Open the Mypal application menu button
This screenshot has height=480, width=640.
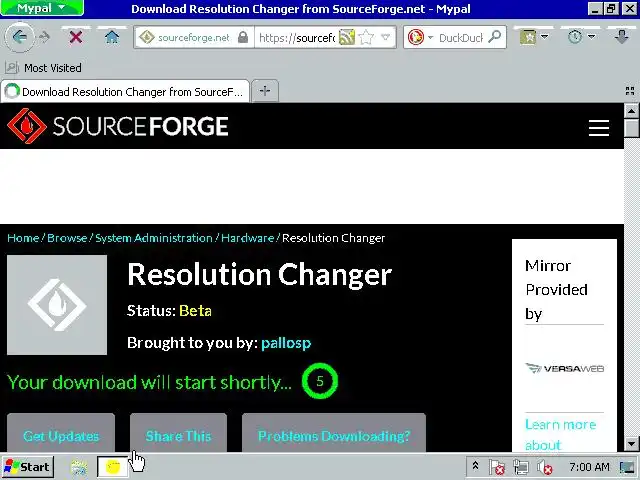tap(42, 8)
